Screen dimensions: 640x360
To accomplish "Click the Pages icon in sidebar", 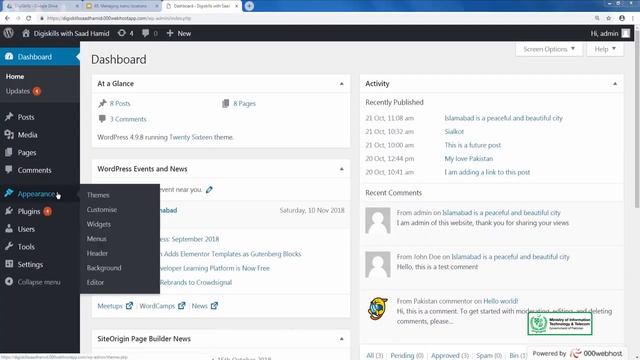I will pyautogui.click(x=9, y=152).
